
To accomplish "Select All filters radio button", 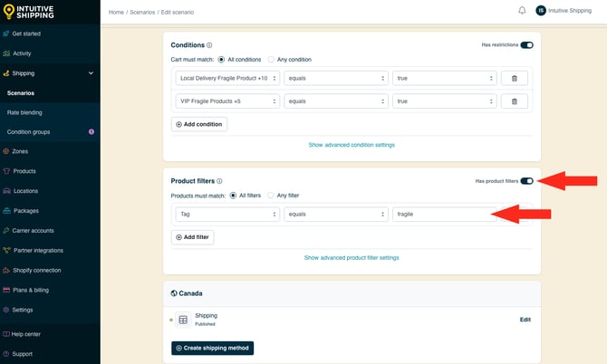I will pos(233,196).
